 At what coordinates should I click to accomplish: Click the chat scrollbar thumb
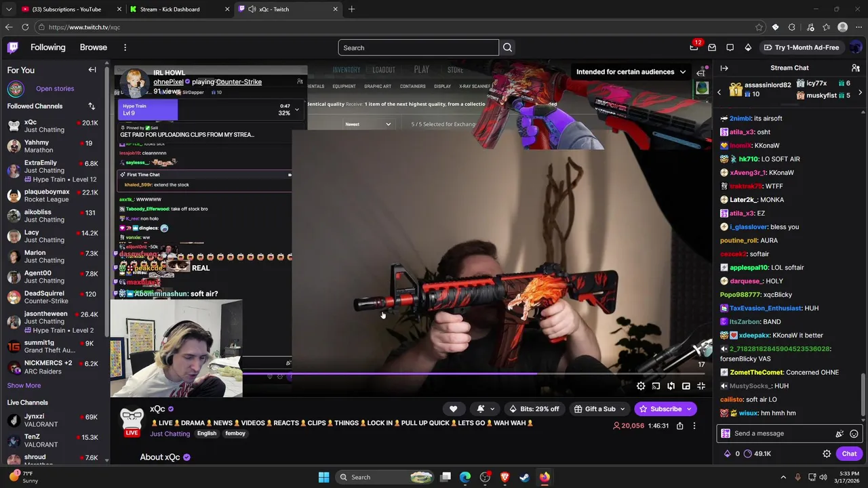tap(863, 394)
